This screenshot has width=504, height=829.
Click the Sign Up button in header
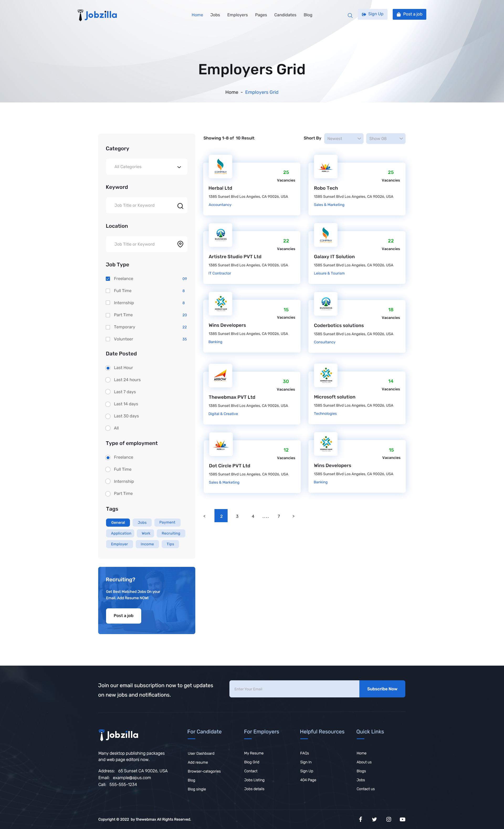pyautogui.click(x=372, y=14)
